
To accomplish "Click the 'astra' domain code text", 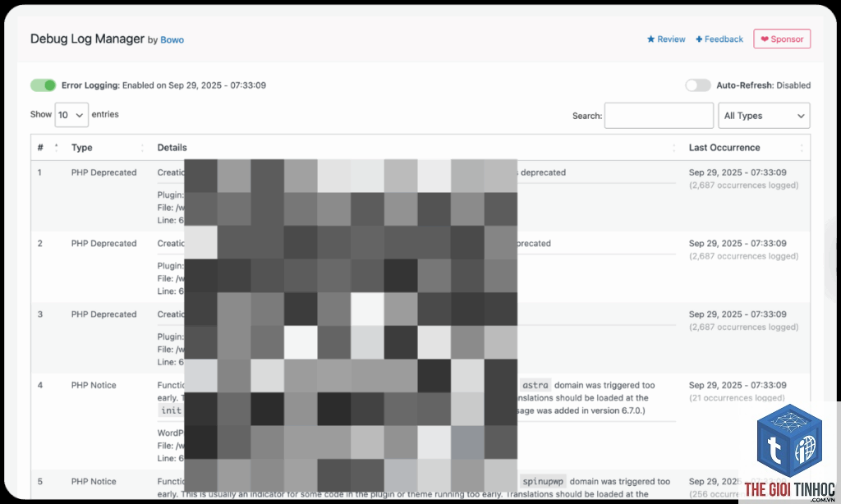I will (535, 385).
